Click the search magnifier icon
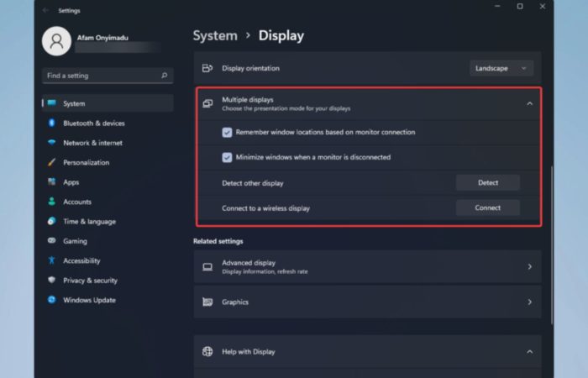 [165, 76]
